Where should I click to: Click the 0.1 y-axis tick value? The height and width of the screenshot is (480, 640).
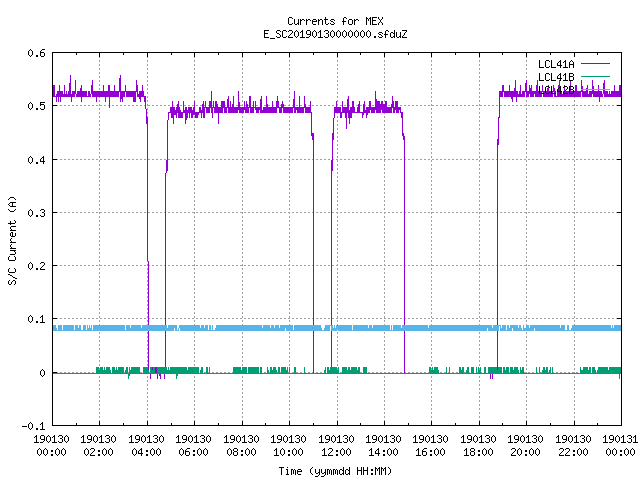(36, 319)
